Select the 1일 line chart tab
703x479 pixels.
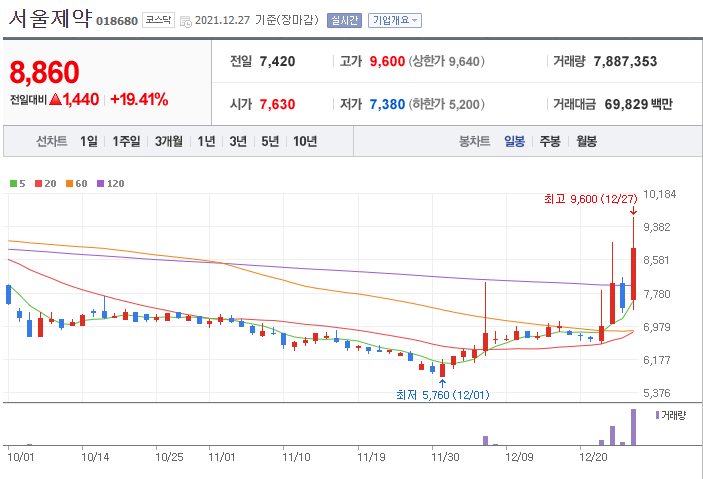(x=89, y=141)
